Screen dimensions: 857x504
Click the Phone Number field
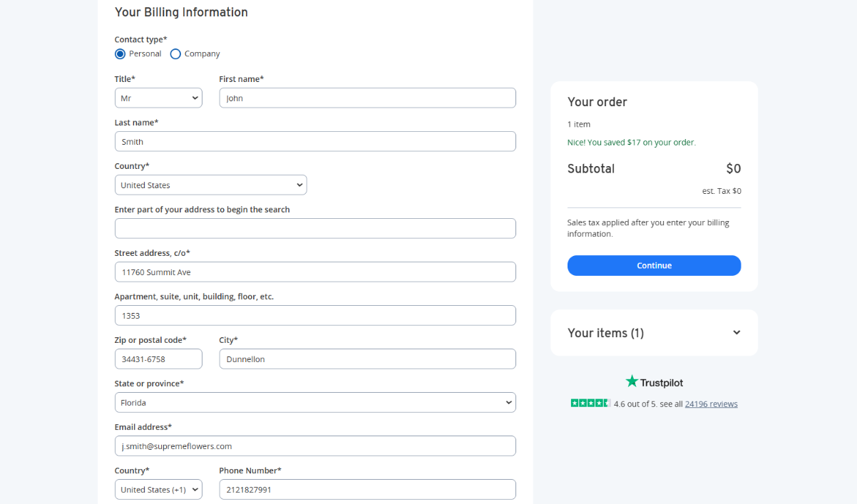click(367, 490)
